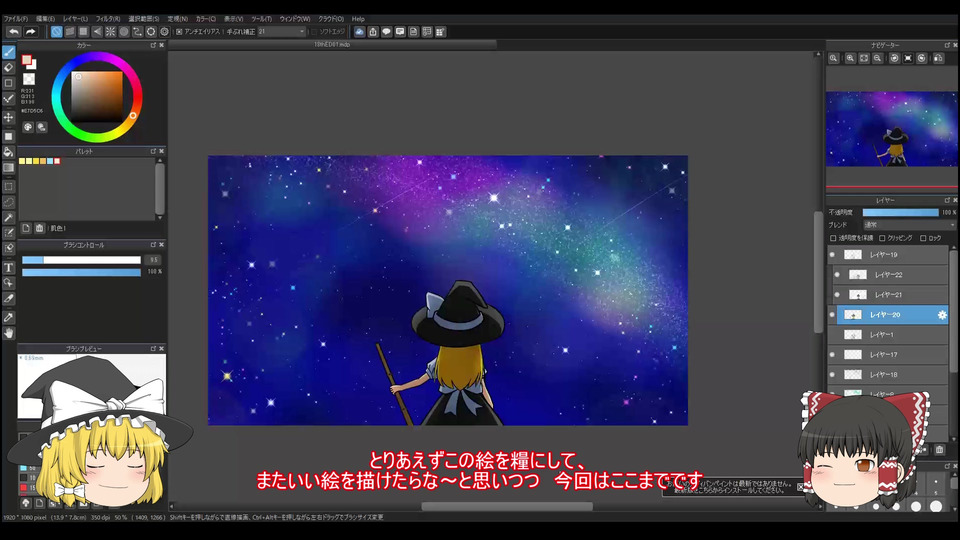Select the Operation tool below Text

click(9, 283)
